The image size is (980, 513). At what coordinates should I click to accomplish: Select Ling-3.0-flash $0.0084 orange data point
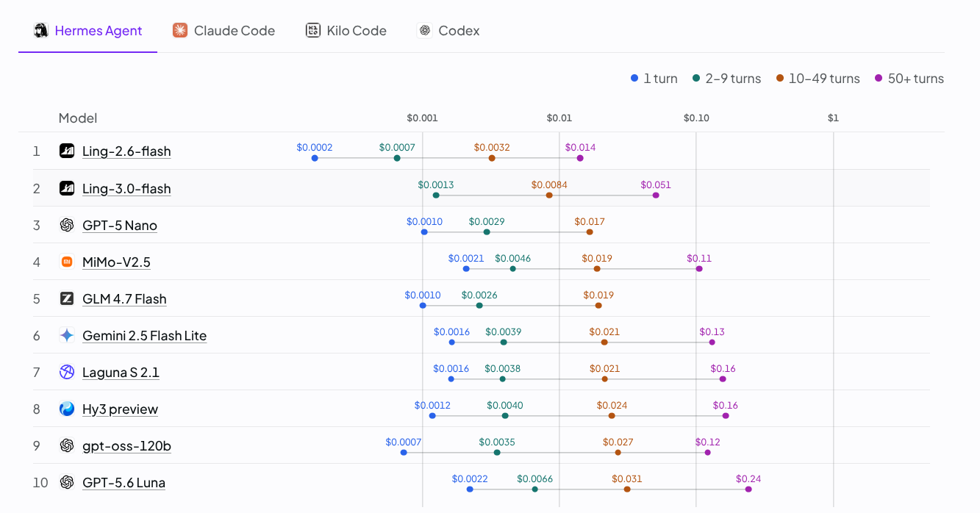point(549,195)
